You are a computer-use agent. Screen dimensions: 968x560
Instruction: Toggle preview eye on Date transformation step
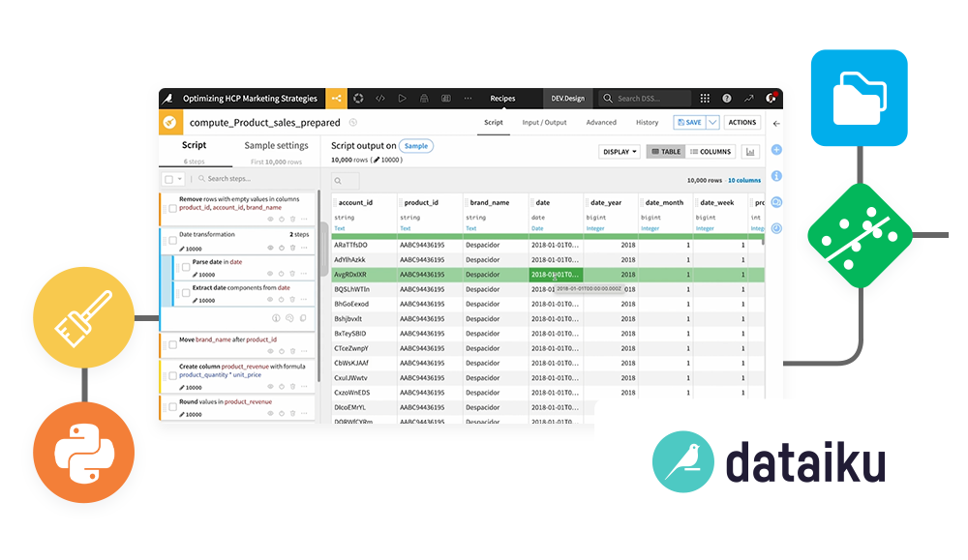tap(270, 248)
